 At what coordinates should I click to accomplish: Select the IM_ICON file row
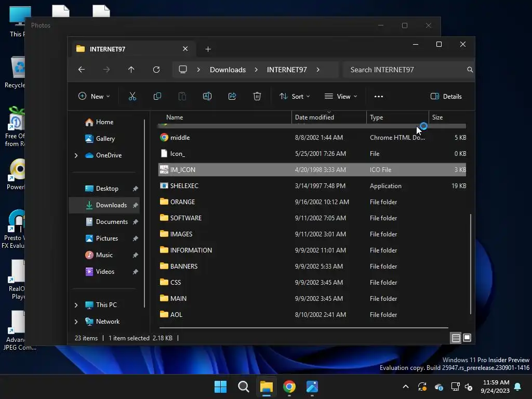[312, 170]
